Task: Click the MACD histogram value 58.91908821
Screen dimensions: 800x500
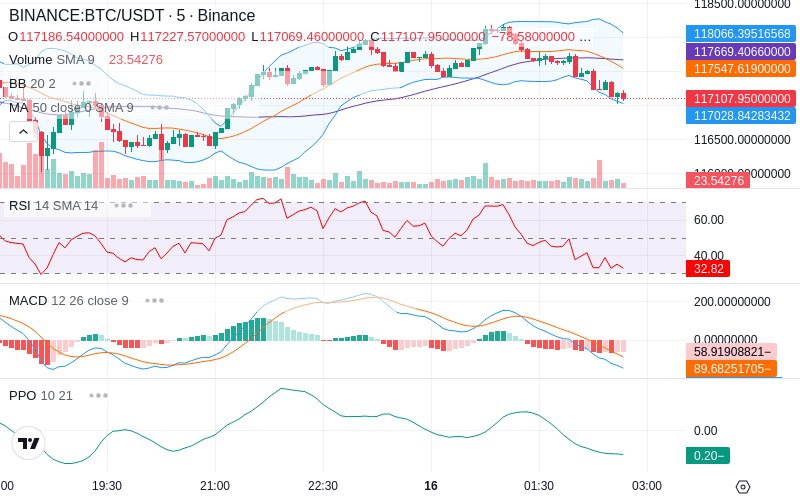Action: coord(732,352)
